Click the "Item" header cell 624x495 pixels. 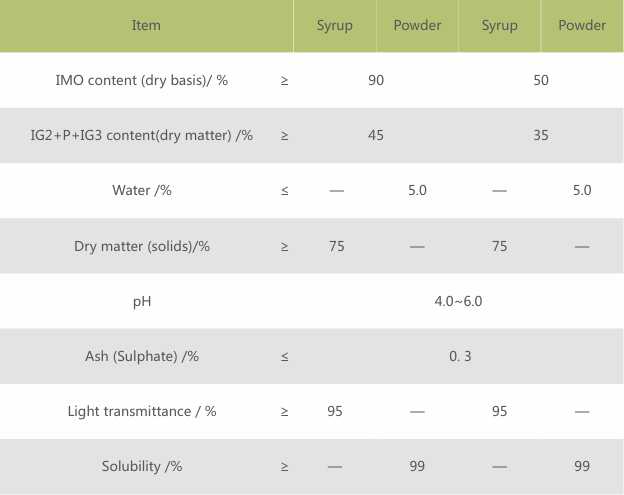146,25
